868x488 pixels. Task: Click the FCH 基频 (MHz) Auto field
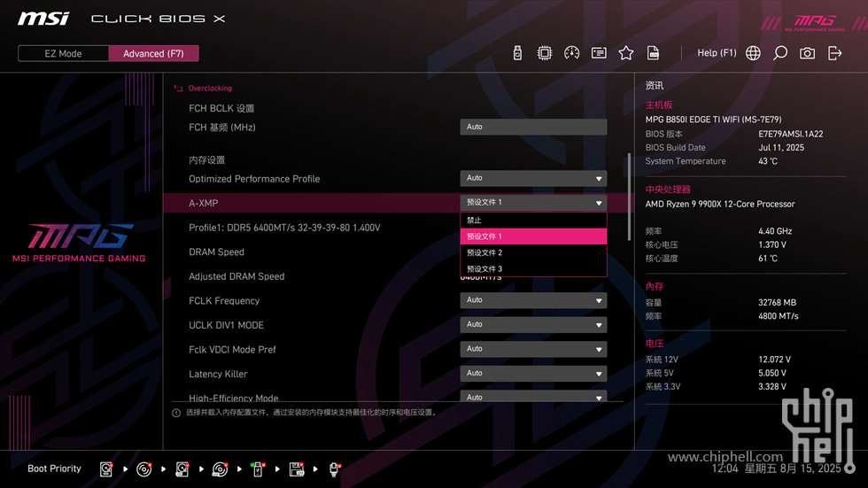pyautogui.click(x=533, y=127)
